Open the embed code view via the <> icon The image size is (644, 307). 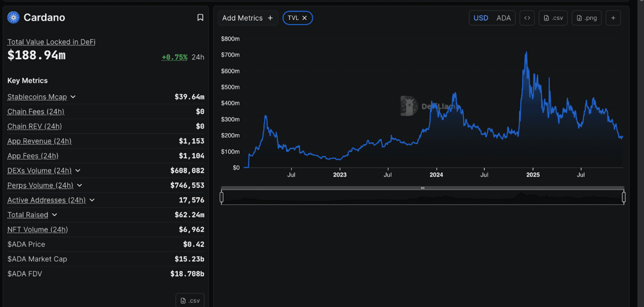point(527,18)
